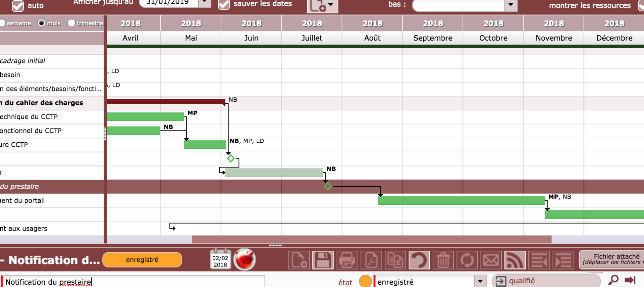
Task: Open the état enregistré dropdown arrow
Action: click(480, 281)
